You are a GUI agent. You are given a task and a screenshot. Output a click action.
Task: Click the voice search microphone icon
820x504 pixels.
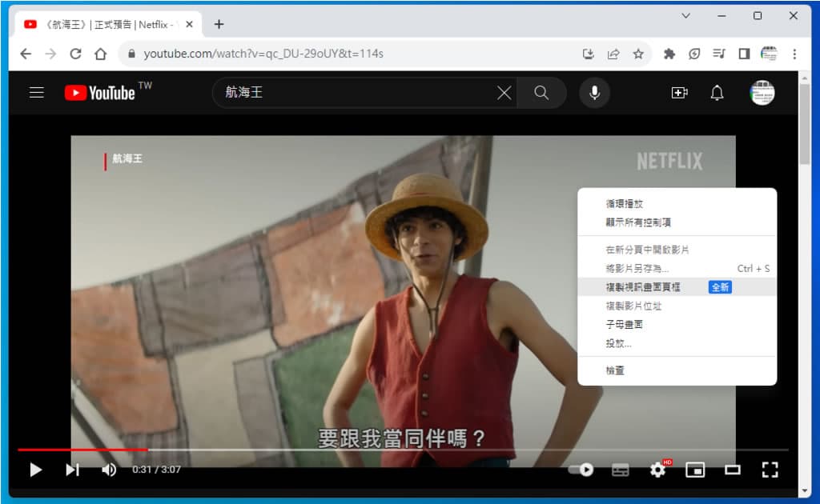pyautogui.click(x=594, y=93)
